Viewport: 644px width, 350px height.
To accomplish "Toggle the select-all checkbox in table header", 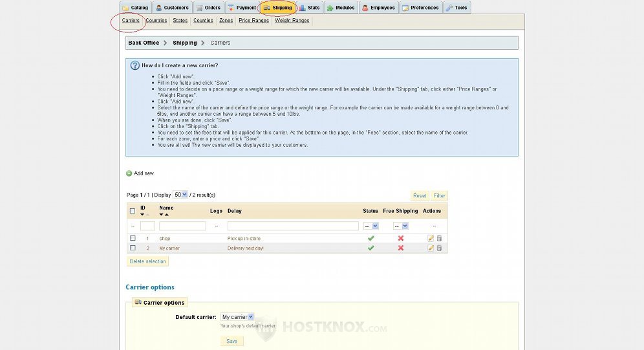I will [133, 211].
